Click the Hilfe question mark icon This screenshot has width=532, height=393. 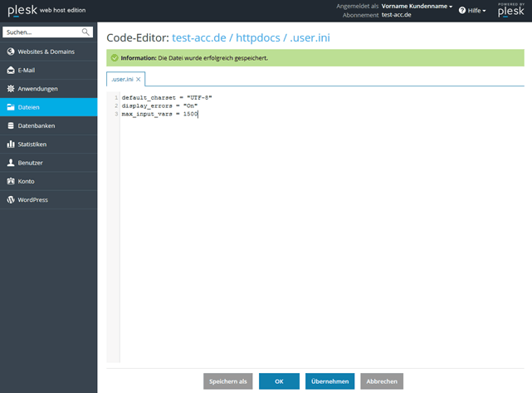[x=462, y=11]
